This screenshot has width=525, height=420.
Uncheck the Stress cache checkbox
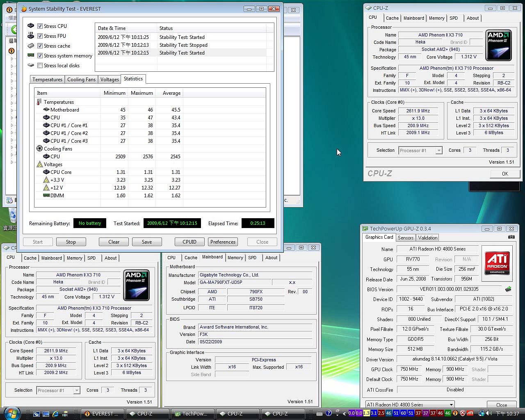coord(40,46)
